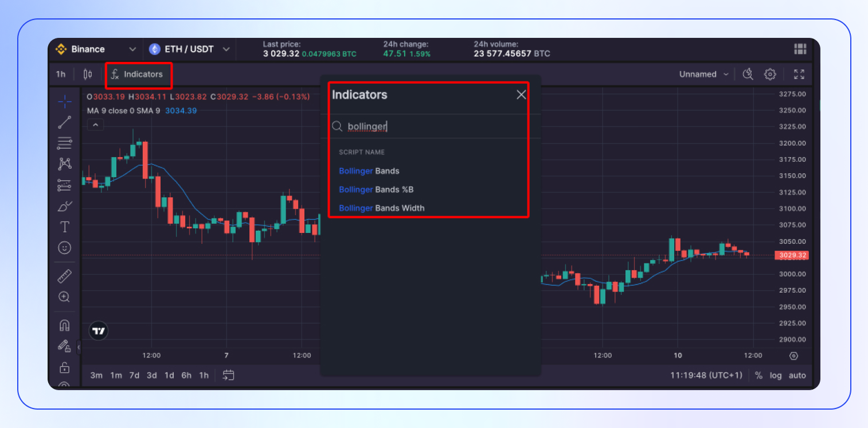
Task: Toggle auto scale
Action: pos(797,375)
